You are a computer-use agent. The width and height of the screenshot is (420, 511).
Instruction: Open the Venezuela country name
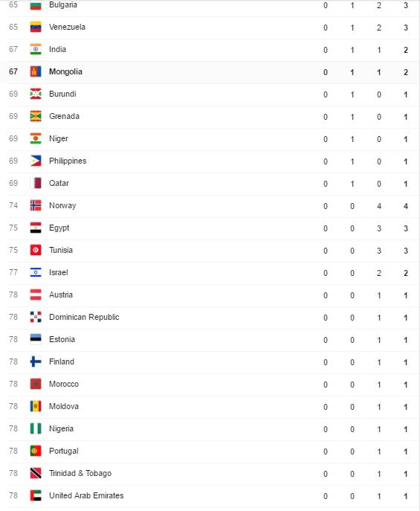coord(67,27)
